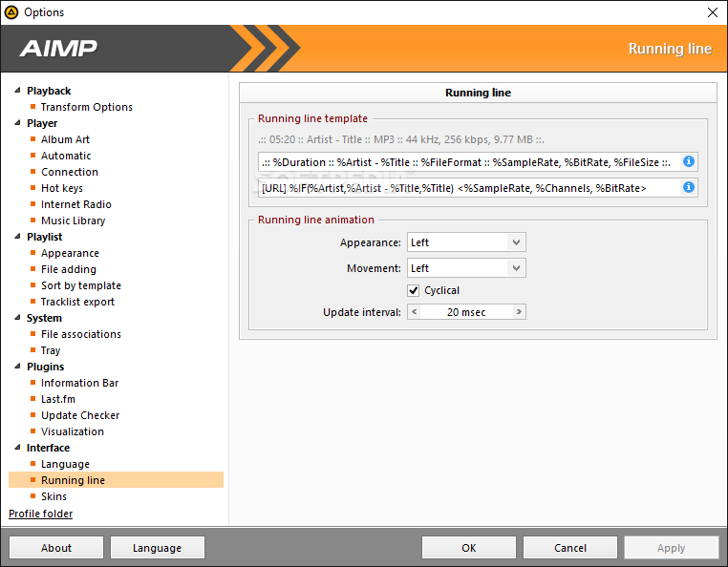Open Album Art settings page

coord(65,139)
